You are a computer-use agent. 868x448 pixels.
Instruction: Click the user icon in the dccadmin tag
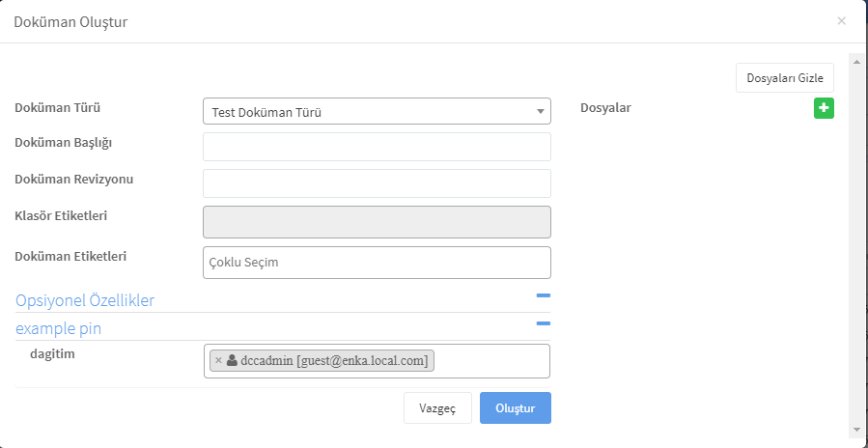click(232, 360)
